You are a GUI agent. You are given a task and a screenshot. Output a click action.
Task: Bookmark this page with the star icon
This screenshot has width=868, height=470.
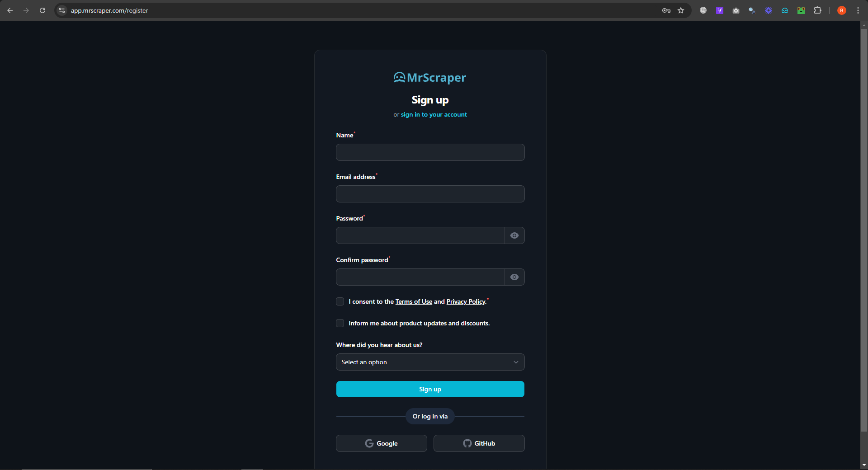[x=681, y=10]
